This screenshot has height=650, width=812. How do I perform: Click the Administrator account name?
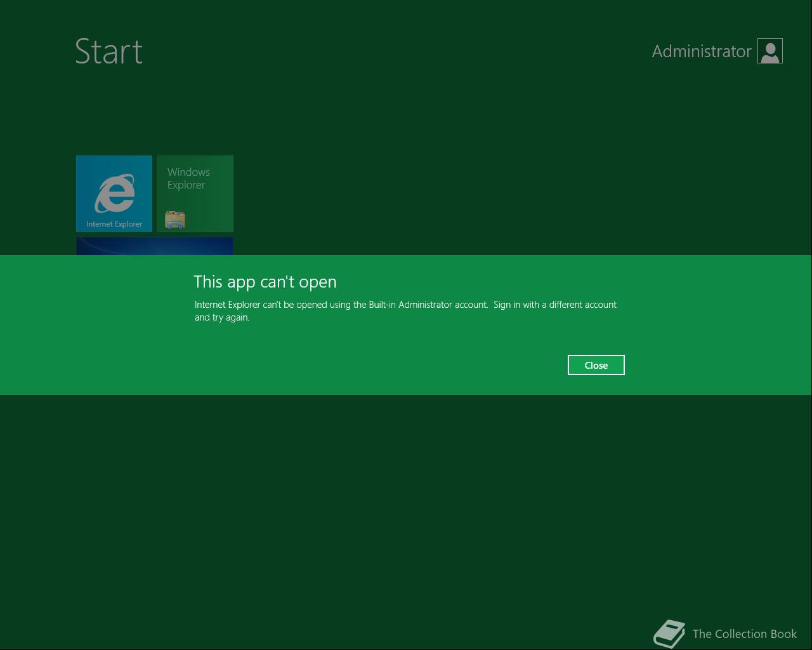pyautogui.click(x=702, y=51)
